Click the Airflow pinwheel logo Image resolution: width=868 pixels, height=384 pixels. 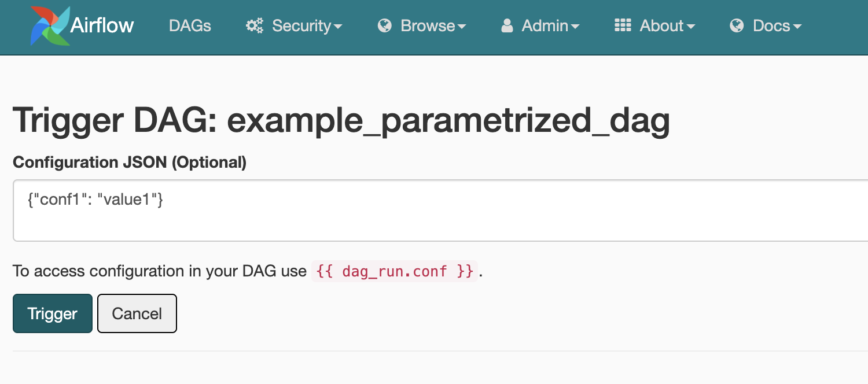[x=50, y=26]
